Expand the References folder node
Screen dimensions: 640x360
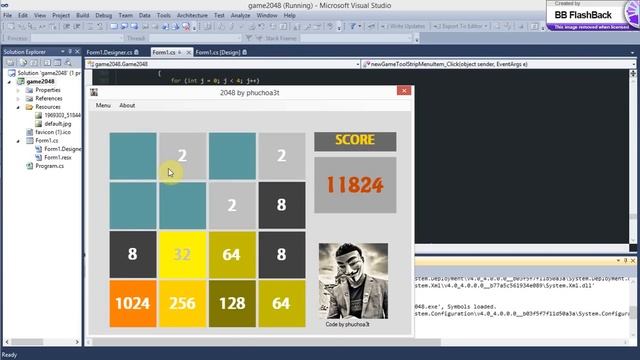(18, 99)
